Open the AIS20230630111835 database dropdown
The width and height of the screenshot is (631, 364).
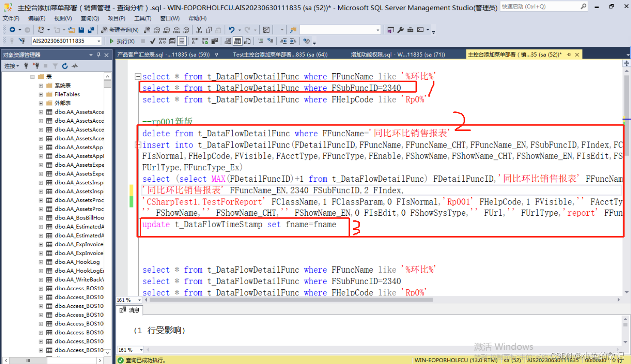(x=99, y=41)
